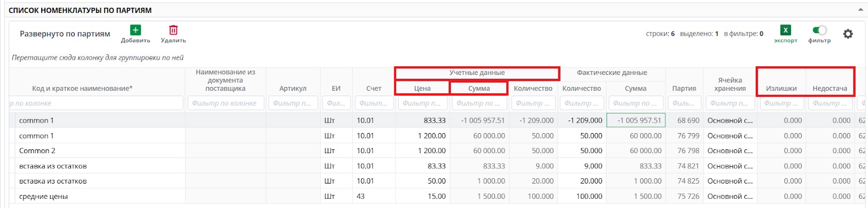Viewport: 868px width, 208px height.
Task: Focus the Партия column filter field
Action: [684, 103]
